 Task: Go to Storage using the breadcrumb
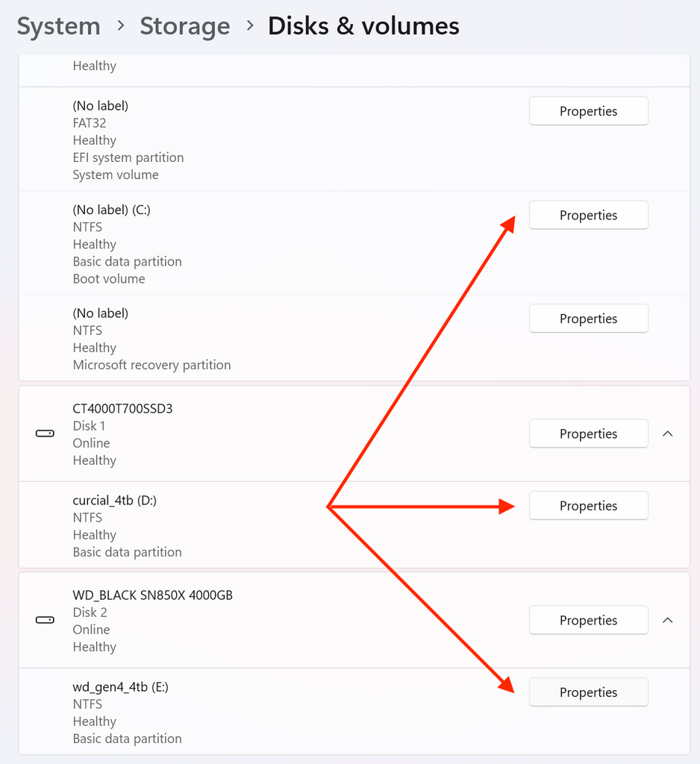pyautogui.click(x=184, y=26)
